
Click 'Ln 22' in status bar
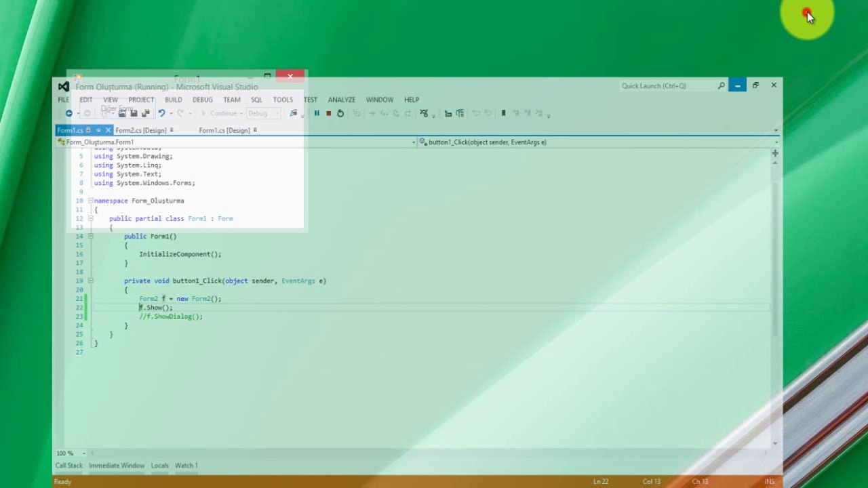[x=601, y=482]
